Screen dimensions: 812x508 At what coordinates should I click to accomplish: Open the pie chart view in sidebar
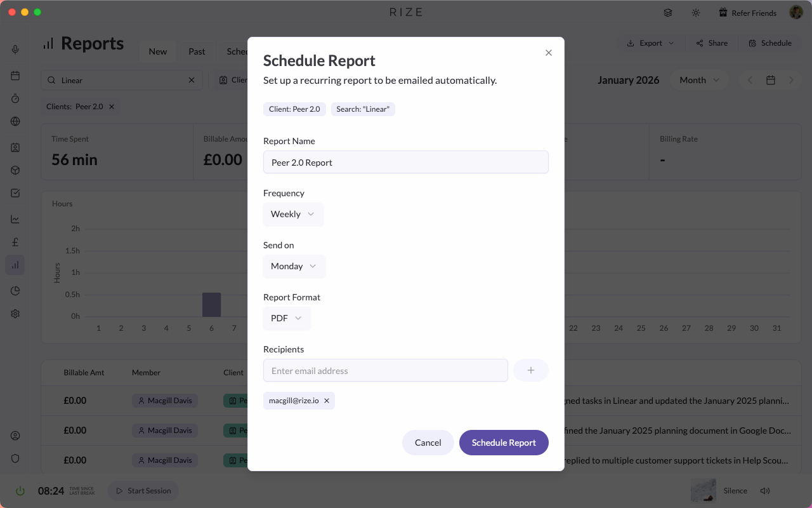(15, 290)
